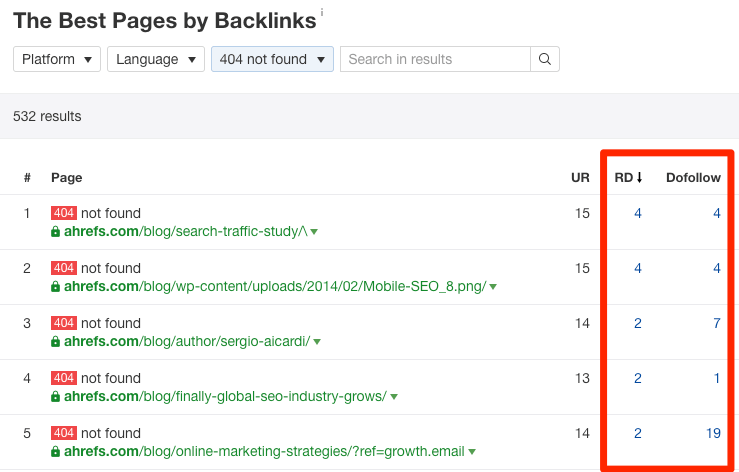Click the padlock icon on online-marketing-strategies row

[56, 452]
